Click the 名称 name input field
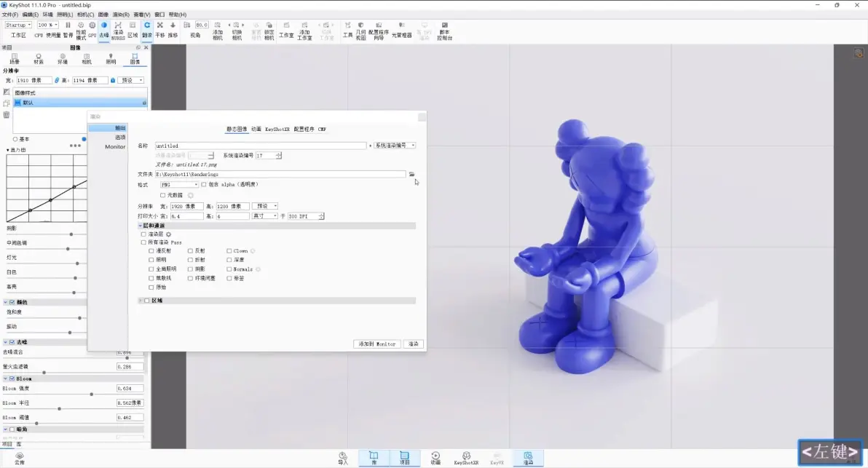This screenshot has height=468, width=868. (261, 146)
